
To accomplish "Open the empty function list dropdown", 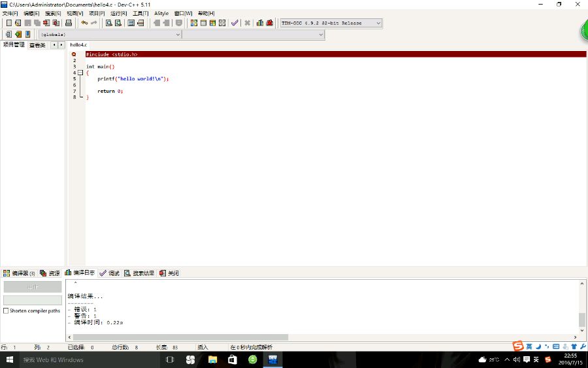I will [253, 35].
